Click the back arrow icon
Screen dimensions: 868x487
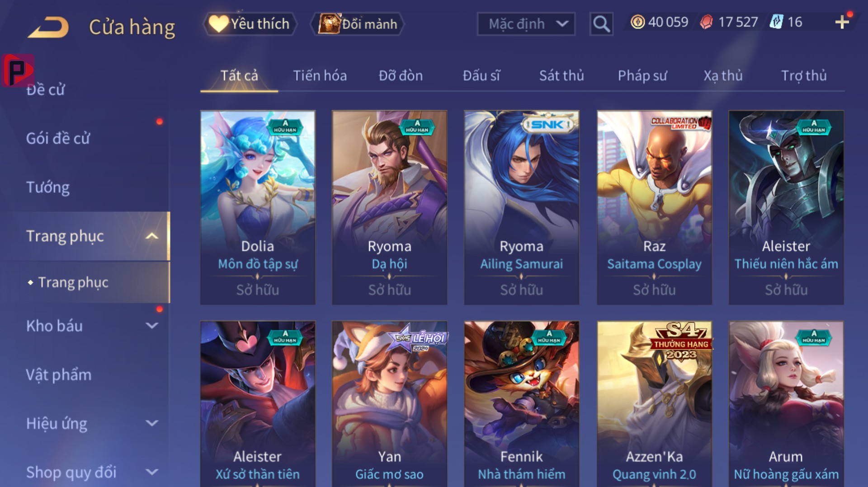48,27
